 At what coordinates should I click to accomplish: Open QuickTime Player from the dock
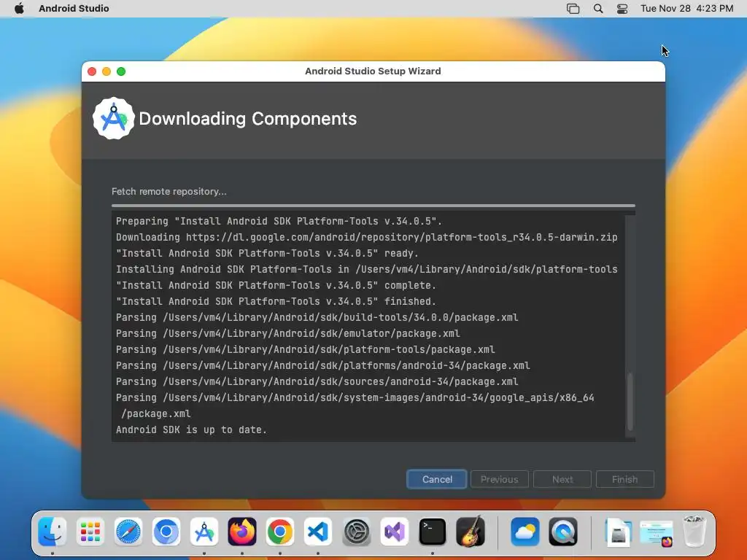pyautogui.click(x=563, y=532)
